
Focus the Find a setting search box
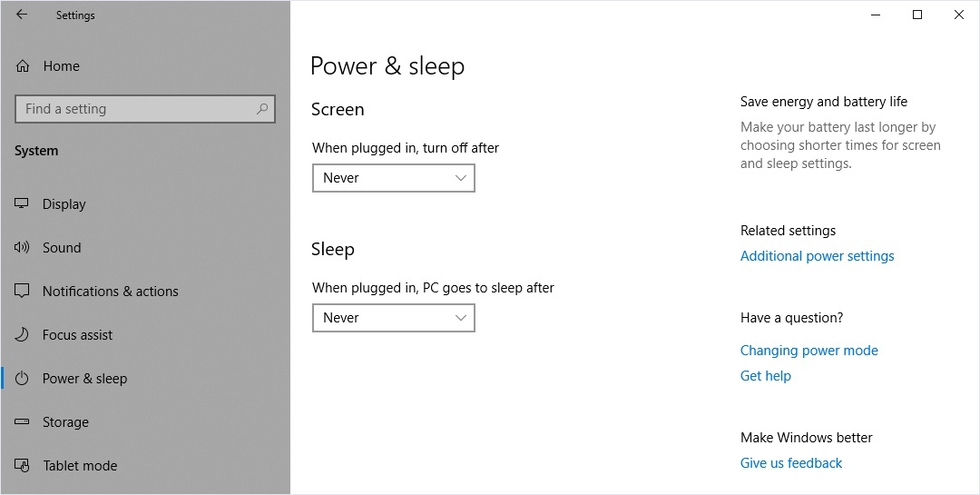[x=145, y=109]
